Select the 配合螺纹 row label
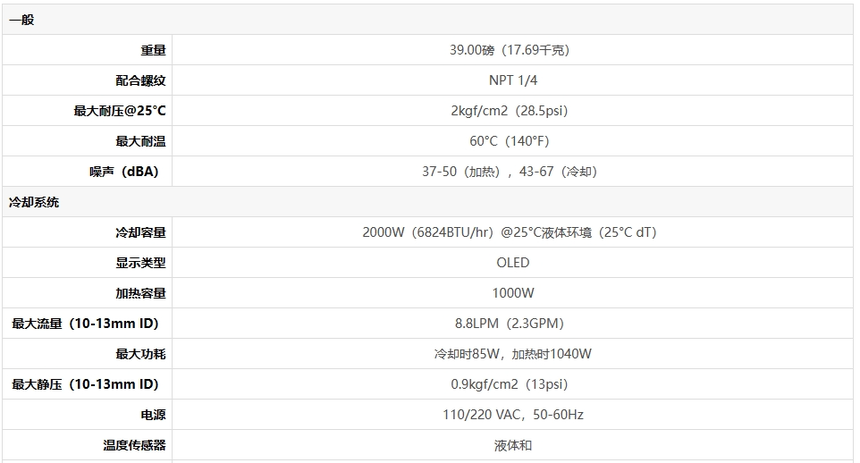This screenshot has width=860, height=463. click(140, 80)
